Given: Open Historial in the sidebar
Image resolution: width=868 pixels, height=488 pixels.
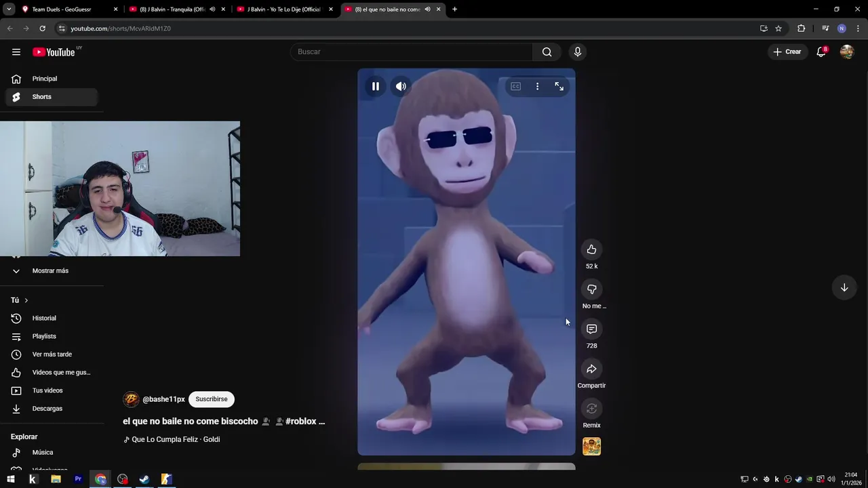Looking at the screenshot, I should pyautogui.click(x=52, y=318).
